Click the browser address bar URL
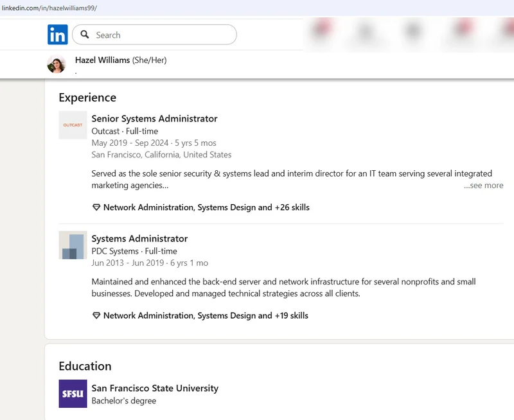Viewport: 514px width, 420px height. point(49,8)
